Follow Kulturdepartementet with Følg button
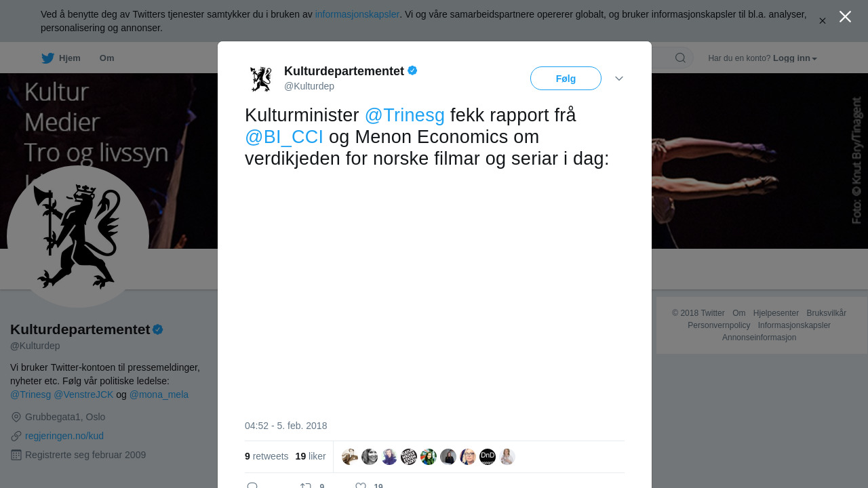 point(566,79)
